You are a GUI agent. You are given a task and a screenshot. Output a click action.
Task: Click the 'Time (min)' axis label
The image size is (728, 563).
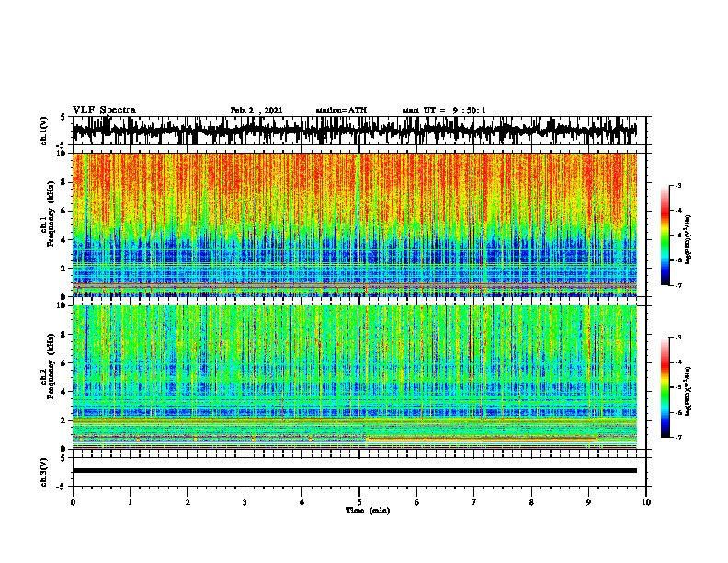[368, 510]
